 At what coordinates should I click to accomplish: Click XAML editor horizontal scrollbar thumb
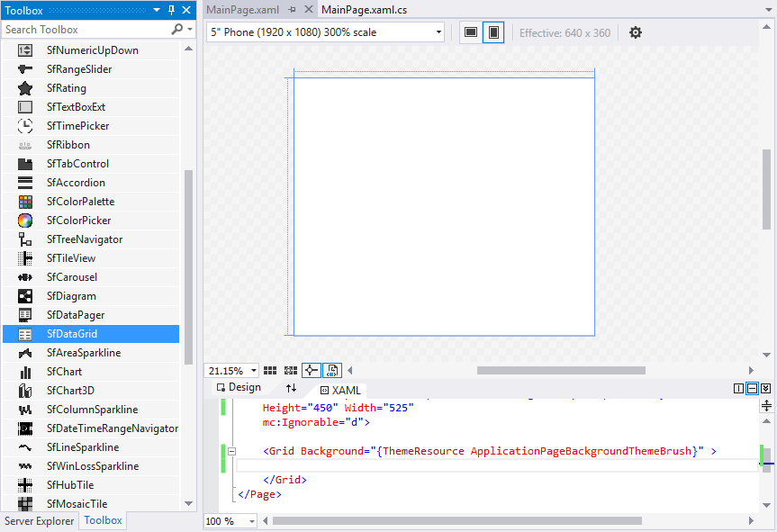click(x=456, y=520)
